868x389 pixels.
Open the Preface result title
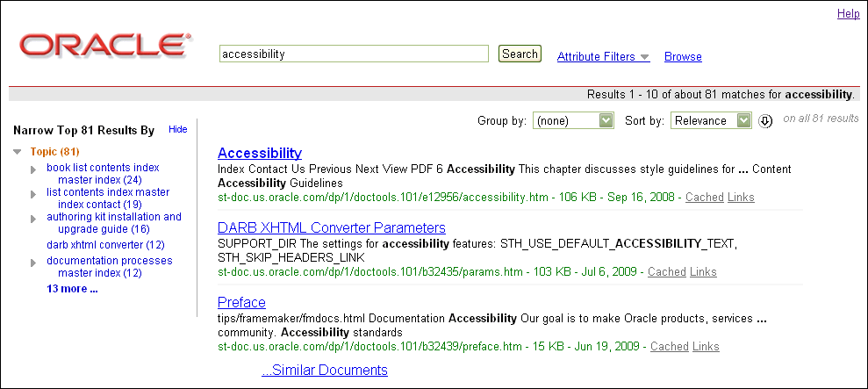pos(241,303)
